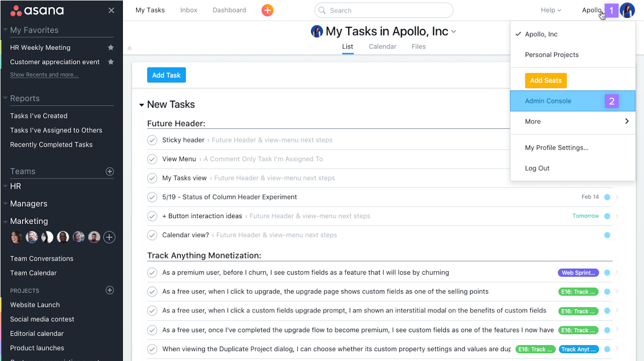Unstar the Customer appreciation event favorite
Image resolution: width=644 pixels, height=361 pixels.
pos(111,62)
